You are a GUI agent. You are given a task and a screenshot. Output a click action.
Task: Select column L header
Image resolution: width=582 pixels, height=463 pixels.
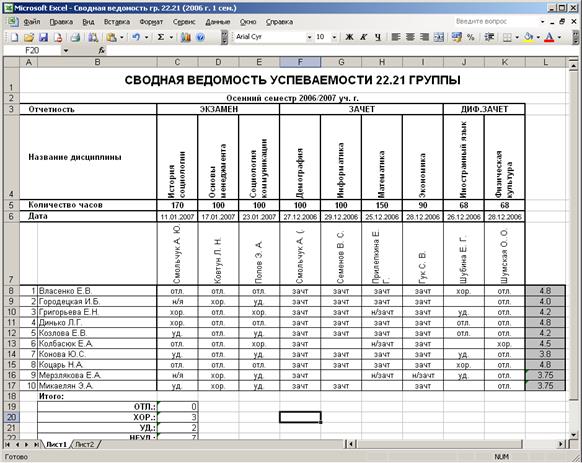(545, 62)
